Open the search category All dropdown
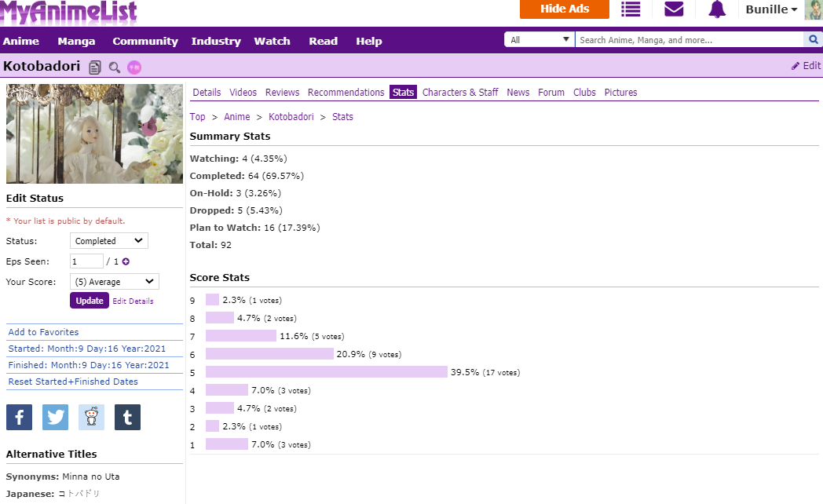The width and height of the screenshot is (823, 504). click(539, 39)
